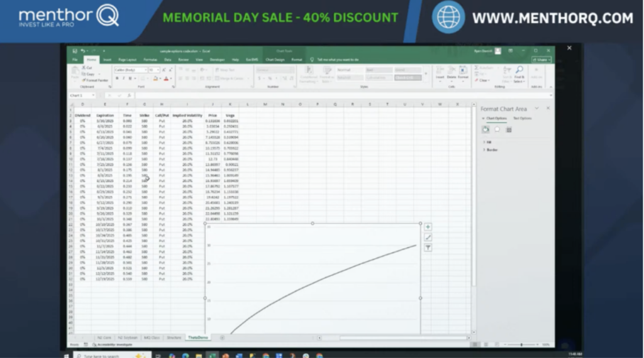
Task: Decrease font size with the smaller A icon
Action: pos(170,70)
